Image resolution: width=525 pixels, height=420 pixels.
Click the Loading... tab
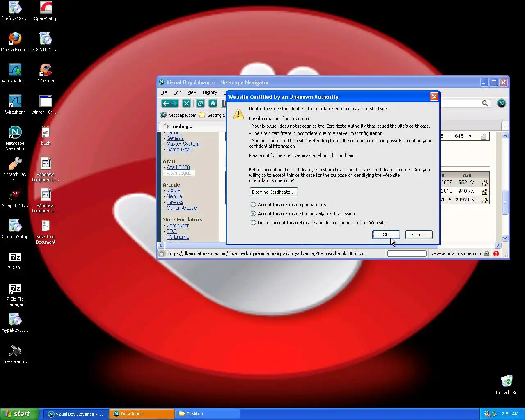[192, 126]
